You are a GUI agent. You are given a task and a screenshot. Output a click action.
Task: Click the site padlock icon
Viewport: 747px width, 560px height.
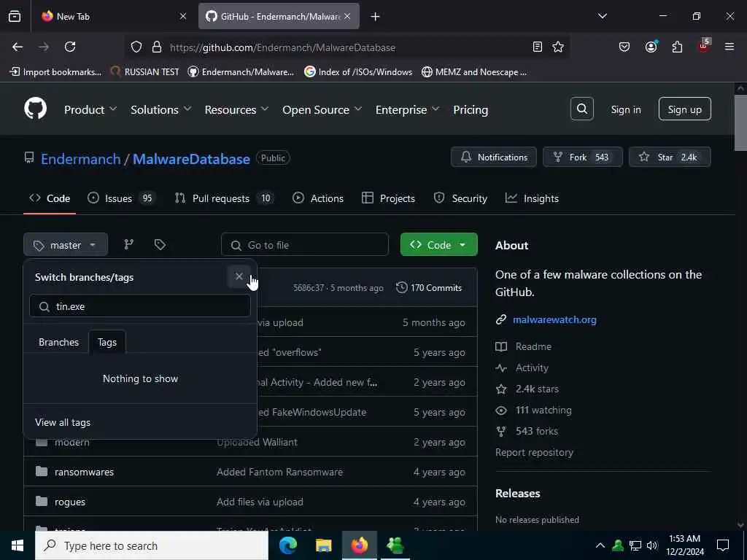pos(157,47)
